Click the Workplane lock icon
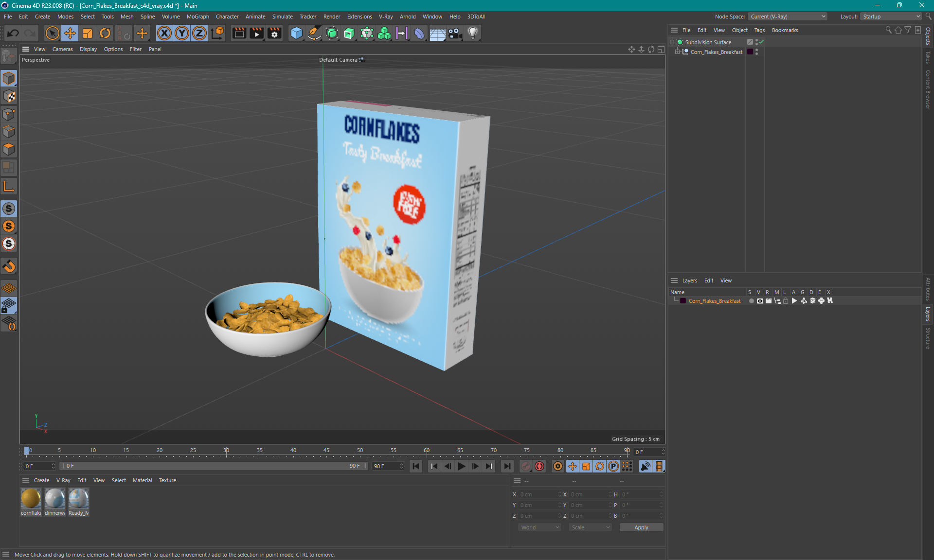Viewport: 934px width, 560px height. 9,306
